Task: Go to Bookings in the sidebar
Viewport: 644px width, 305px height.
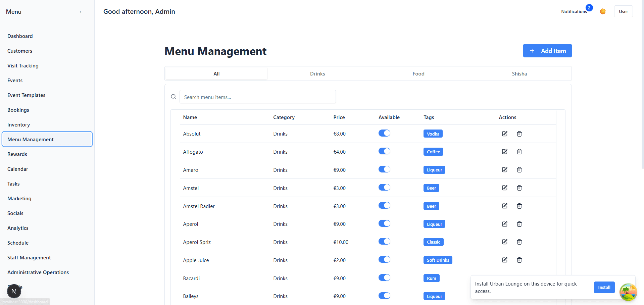Action: [x=47, y=110]
